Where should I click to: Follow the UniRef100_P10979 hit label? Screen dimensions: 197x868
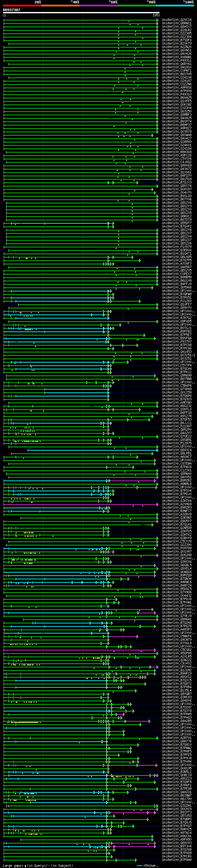pos(176,247)
